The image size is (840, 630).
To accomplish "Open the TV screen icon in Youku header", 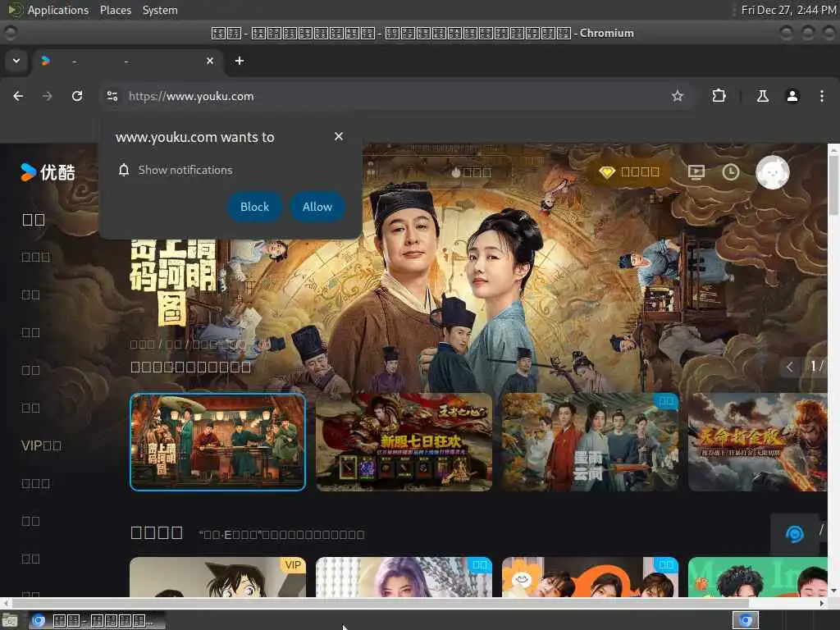I will coord(696,172).
